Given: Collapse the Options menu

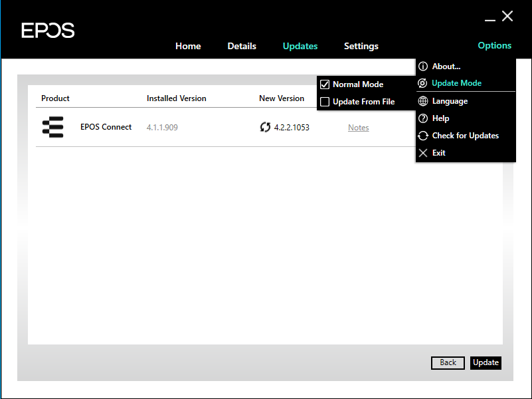Looking at the screenshot, I should pyautogui.click(x=494, y=45).
